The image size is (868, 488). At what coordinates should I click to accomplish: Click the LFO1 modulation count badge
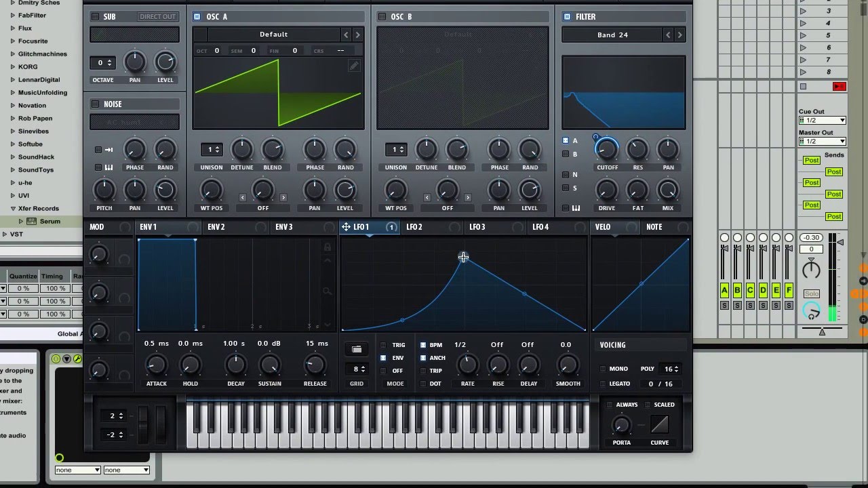tap(391, 227)
